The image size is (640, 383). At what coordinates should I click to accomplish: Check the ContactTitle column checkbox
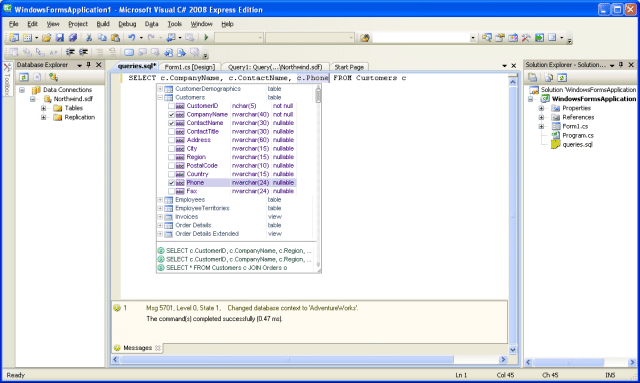pos(171,131)
